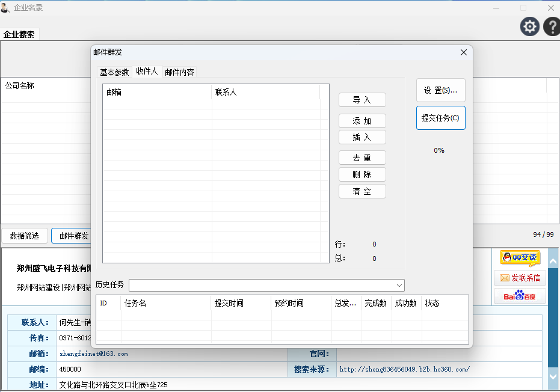Click the 去重 deduplicate button
Viewport: 560px width, 392px height.
tap(362, 158)
